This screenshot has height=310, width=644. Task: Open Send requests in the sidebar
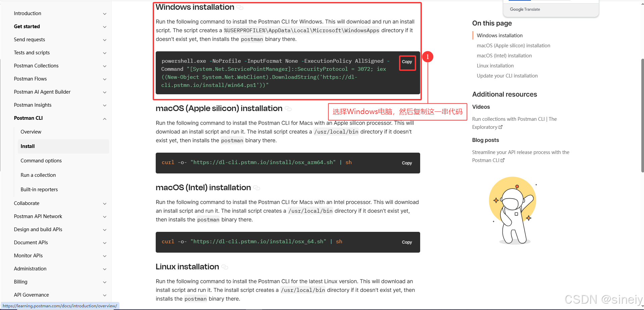click(x=29, y=40)
